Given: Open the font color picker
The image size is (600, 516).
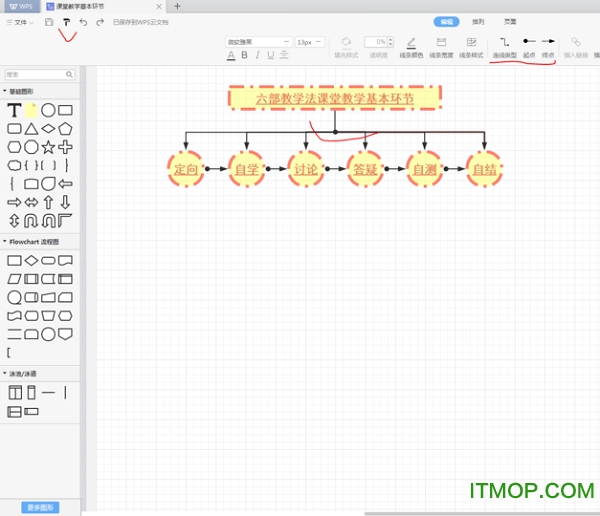Looking at the screenshot, I should pyautogui.click(x=231, y=56).
